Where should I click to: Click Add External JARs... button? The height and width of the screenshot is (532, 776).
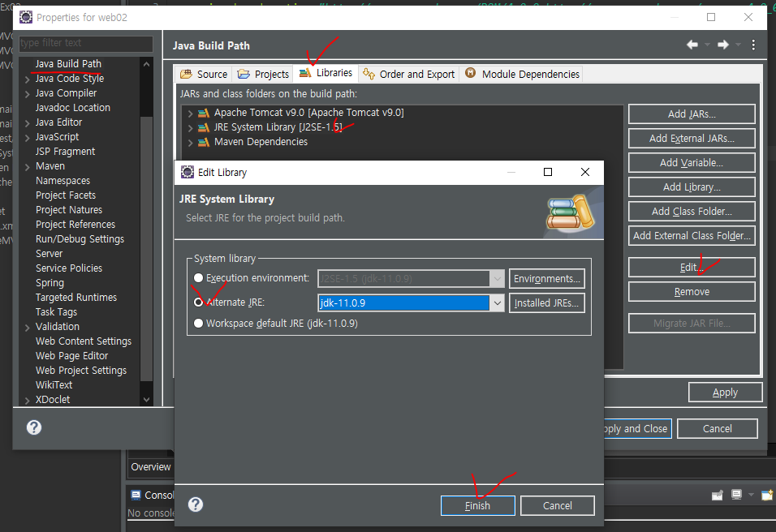[x=692, y=139]
